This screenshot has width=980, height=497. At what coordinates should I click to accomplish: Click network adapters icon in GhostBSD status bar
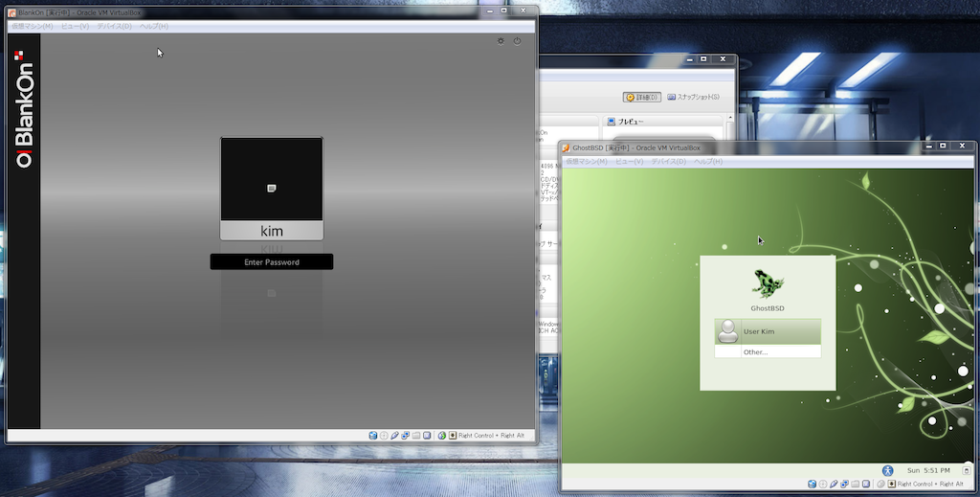pyautogui.click(x=844, y=484)
